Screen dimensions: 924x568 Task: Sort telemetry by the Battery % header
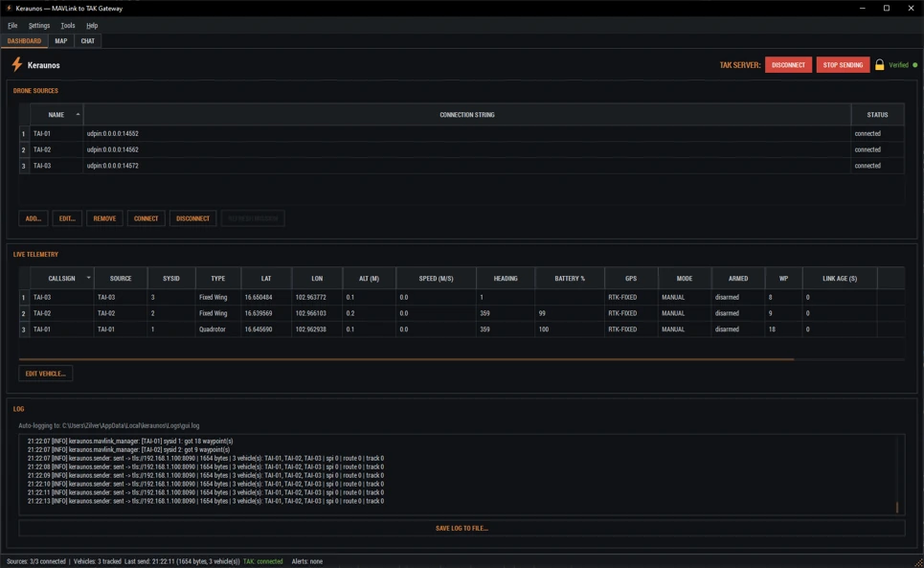[570, 278]
